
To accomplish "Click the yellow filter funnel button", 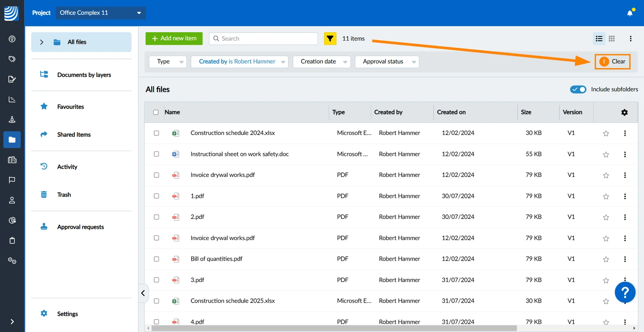I will click(x=330, y=39).
